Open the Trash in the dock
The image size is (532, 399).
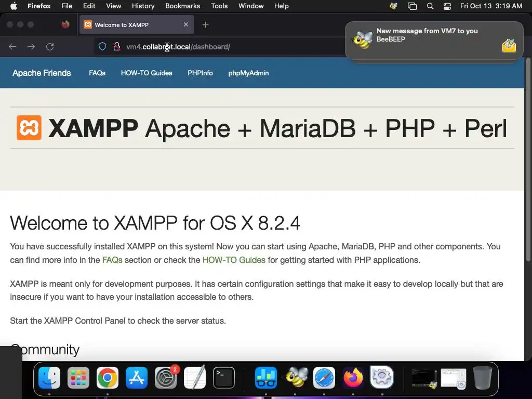click(483, 377)
